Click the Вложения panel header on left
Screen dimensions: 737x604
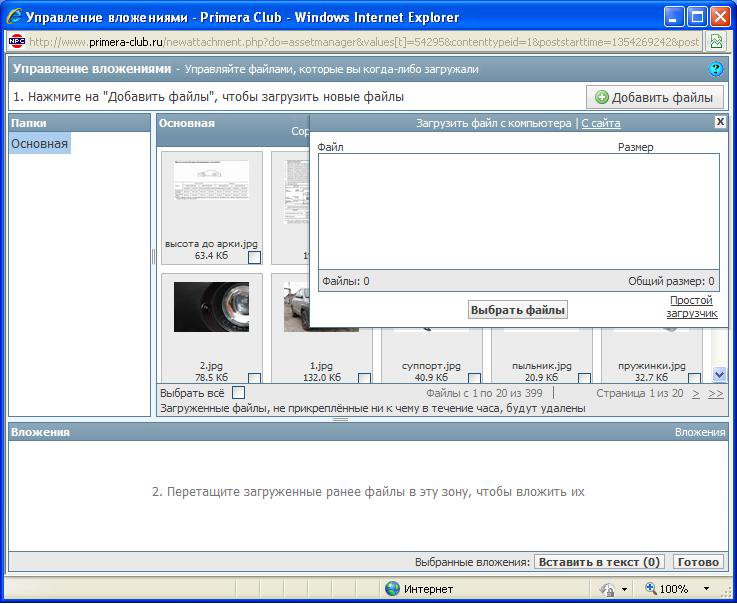pos(40,432)
